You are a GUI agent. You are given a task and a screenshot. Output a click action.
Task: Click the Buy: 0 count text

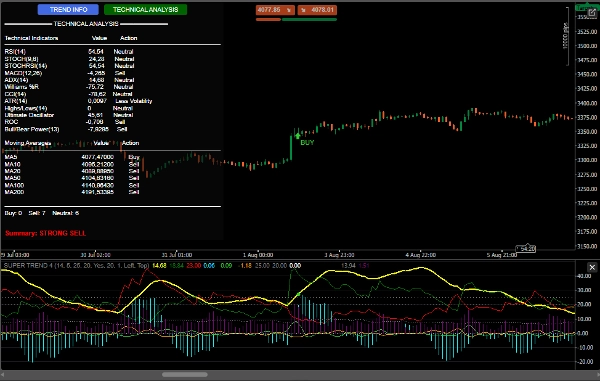click(x=13, y=213)
